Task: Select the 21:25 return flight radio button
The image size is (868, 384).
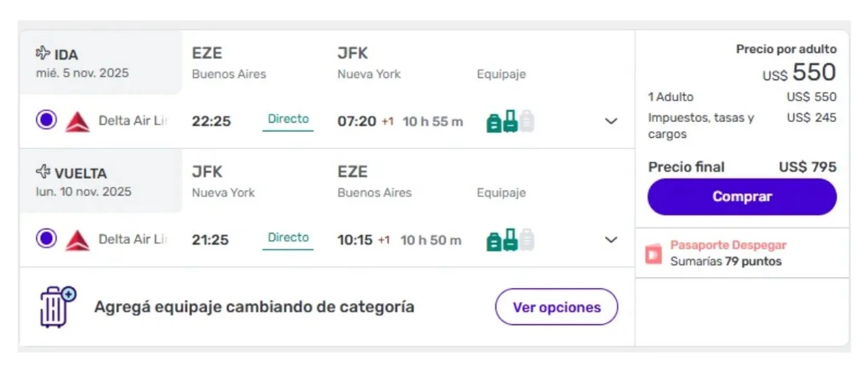Action: click(x=46, y=239)
